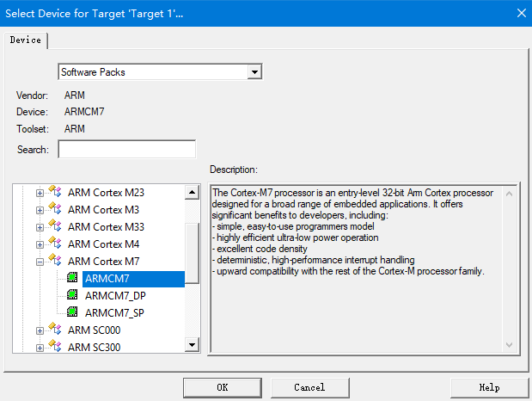Click the ARMCM7_SP green chip icon

pos(72,312)
